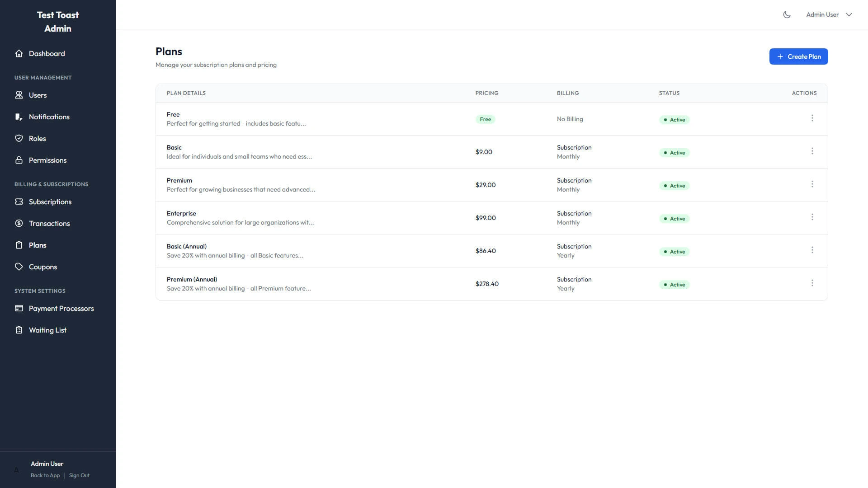Select the Roles shield icon
Image resolution: width=868 pixels, height=488 pixels.
click(x=19, y=138)
